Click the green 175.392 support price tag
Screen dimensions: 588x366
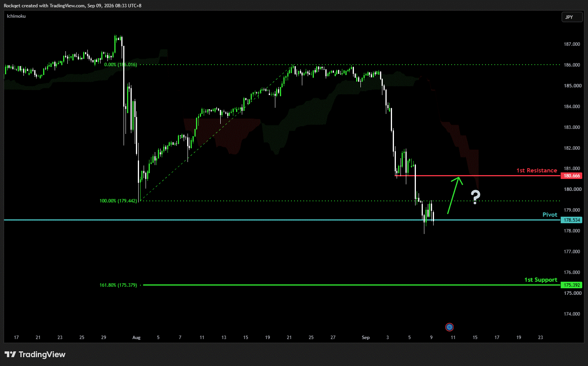pyautogui.click(x=571, y=285)
